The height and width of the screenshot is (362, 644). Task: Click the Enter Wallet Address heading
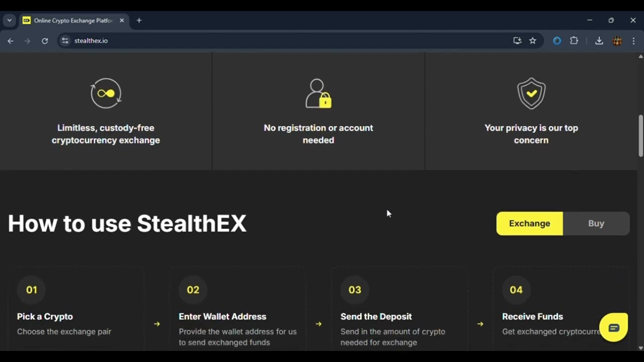tap(222, 316)
